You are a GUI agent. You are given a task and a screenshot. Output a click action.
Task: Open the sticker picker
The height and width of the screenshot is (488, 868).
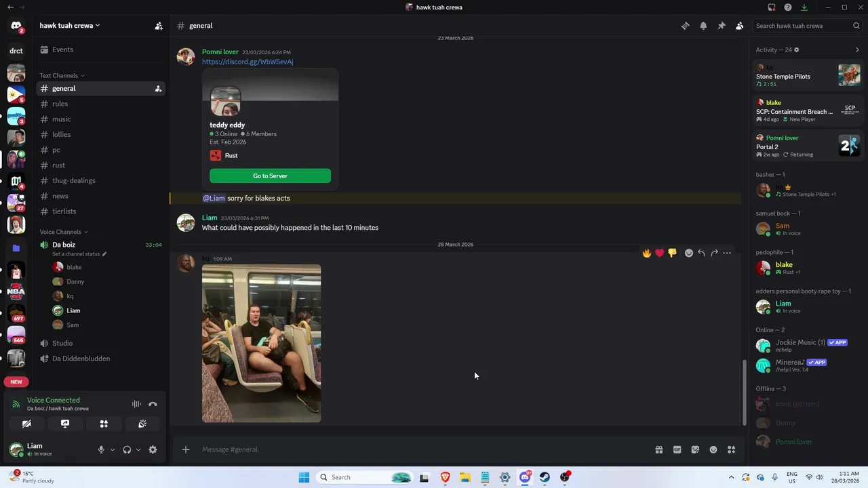click(x=695, y=449)
